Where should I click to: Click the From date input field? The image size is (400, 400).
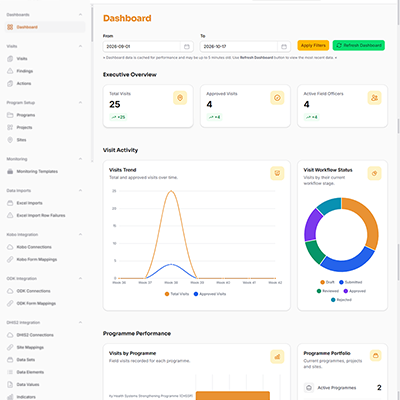tap(148, 47)
